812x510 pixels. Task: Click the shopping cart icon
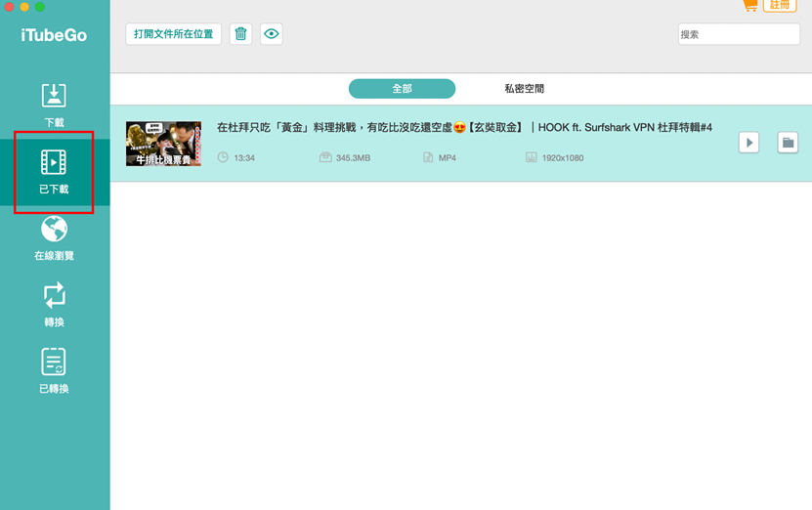749,6
